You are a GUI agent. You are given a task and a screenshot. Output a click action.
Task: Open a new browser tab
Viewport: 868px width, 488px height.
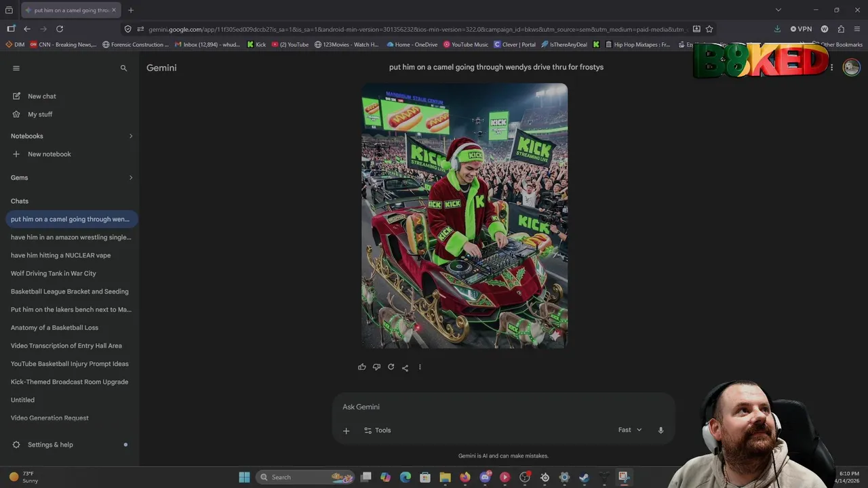(131, 10)
